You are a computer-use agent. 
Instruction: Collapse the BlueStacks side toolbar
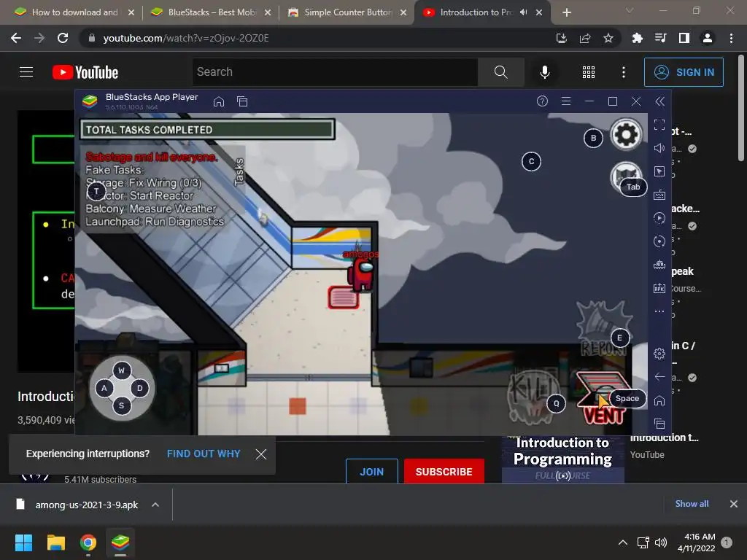coord(659,101)
